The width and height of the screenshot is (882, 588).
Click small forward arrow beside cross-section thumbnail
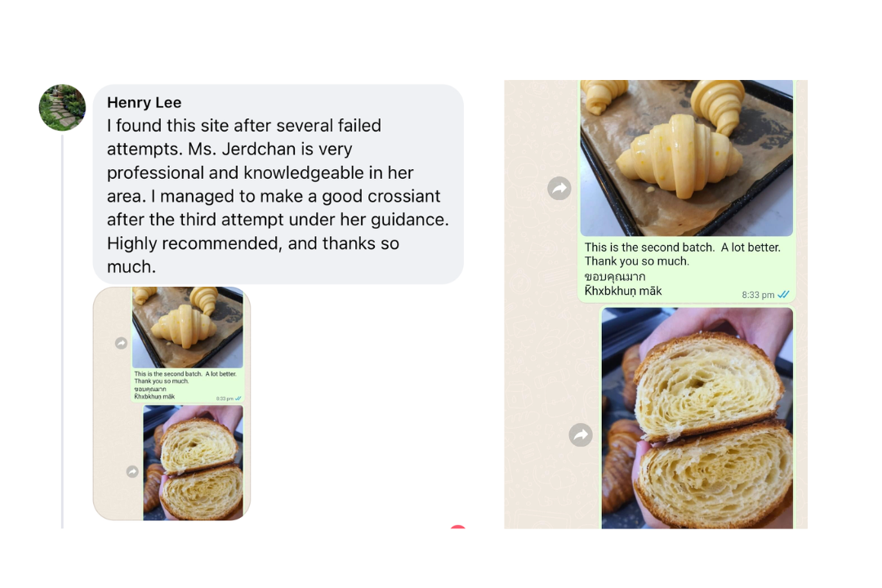[132, 471]
